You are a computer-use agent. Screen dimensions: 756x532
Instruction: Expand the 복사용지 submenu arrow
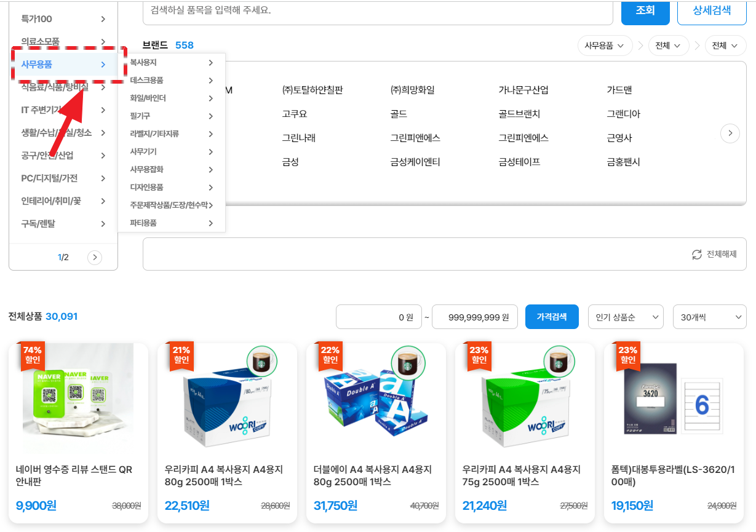click(x=210, y=63)
